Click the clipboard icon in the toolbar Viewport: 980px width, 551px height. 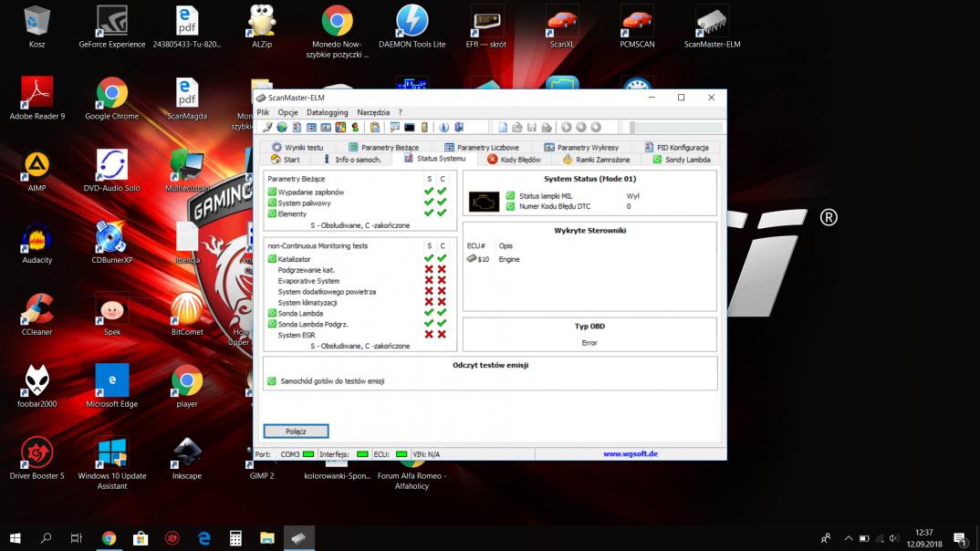375,128
